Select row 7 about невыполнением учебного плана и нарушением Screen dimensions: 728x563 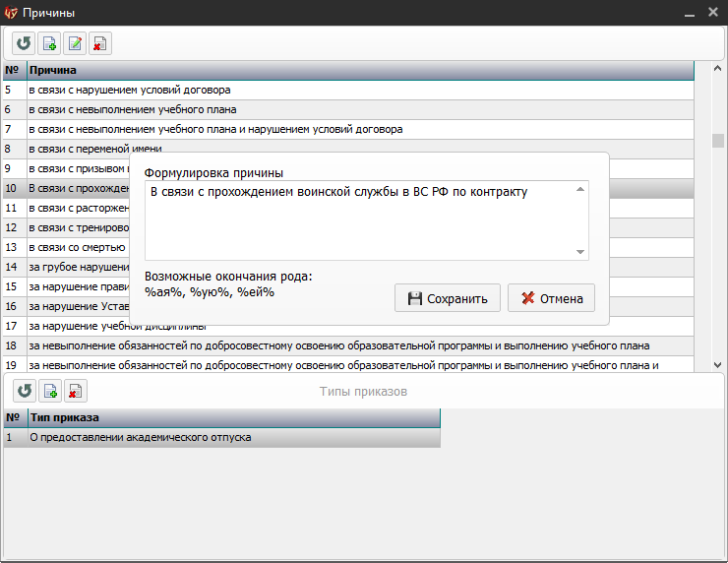[215, 129]
